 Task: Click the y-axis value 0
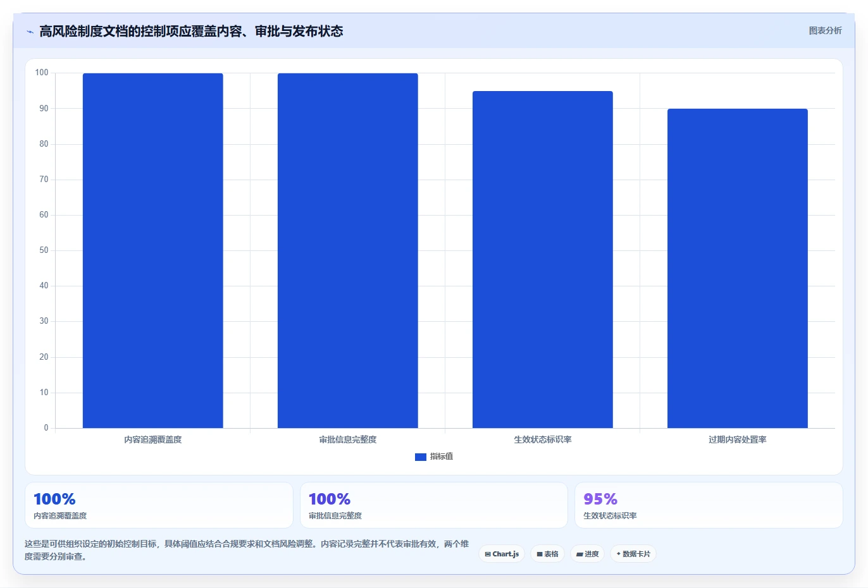tap(46, 428)
